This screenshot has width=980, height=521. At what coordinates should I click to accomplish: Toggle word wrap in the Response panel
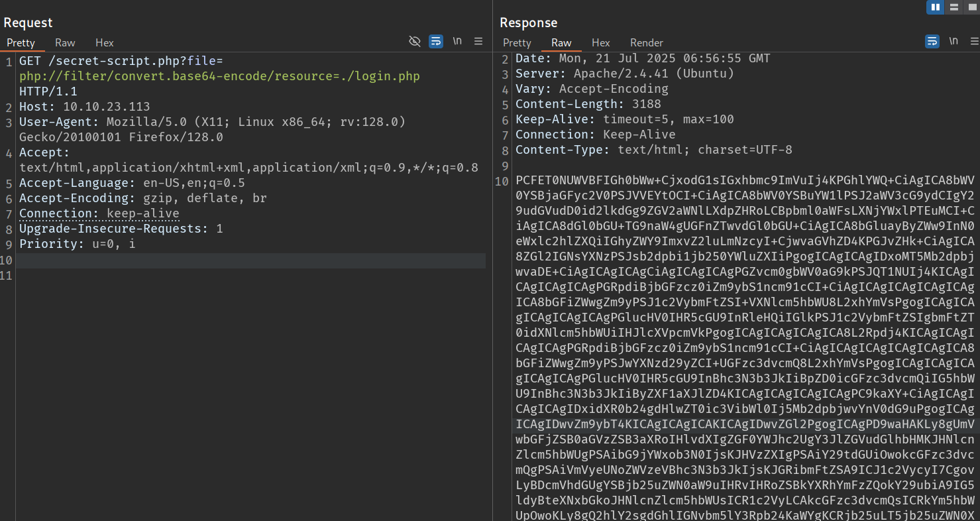point(932,42)
